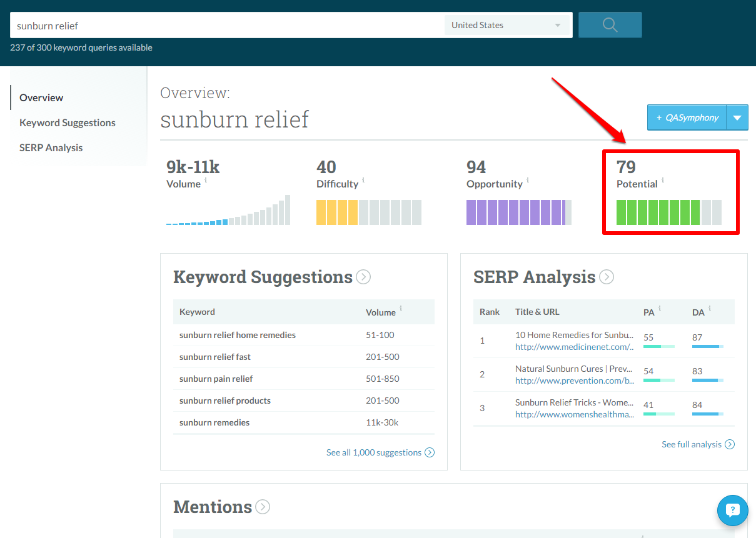The width and height of the screenshot is (756, 538).
Task: Click the Keyword column header
Action: [197, 312]
